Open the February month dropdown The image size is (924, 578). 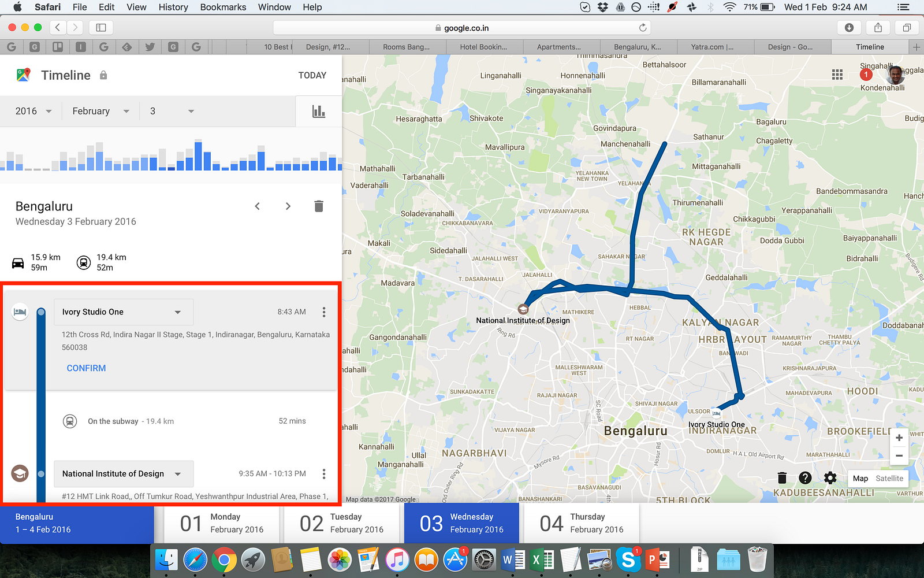[x=100, y=111]
